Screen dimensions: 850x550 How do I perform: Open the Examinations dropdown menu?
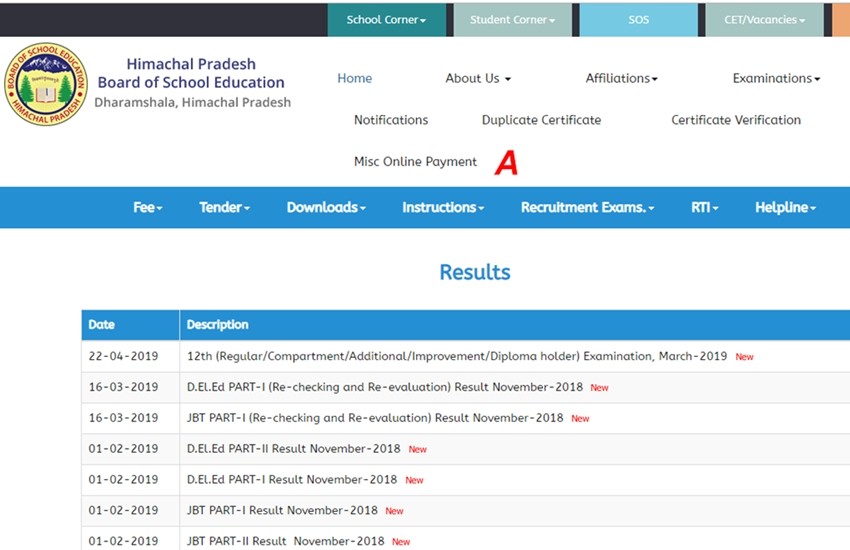(x=776, y=78)
